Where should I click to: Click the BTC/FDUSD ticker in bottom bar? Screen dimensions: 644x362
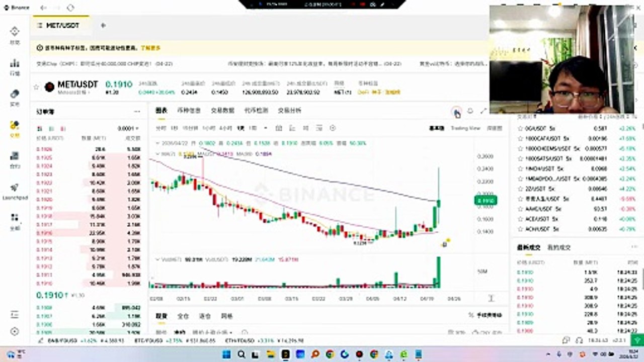coord(176,341)
